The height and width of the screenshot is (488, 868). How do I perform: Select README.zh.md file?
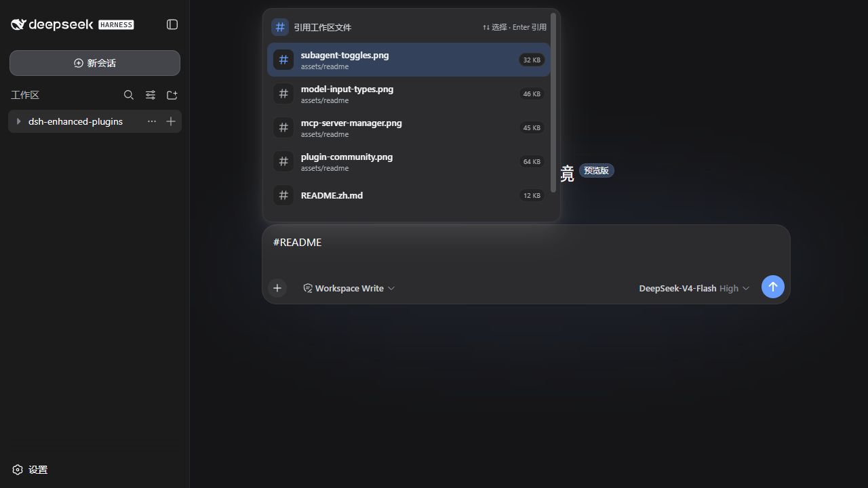pyautogui.click(x=408, y=195)
